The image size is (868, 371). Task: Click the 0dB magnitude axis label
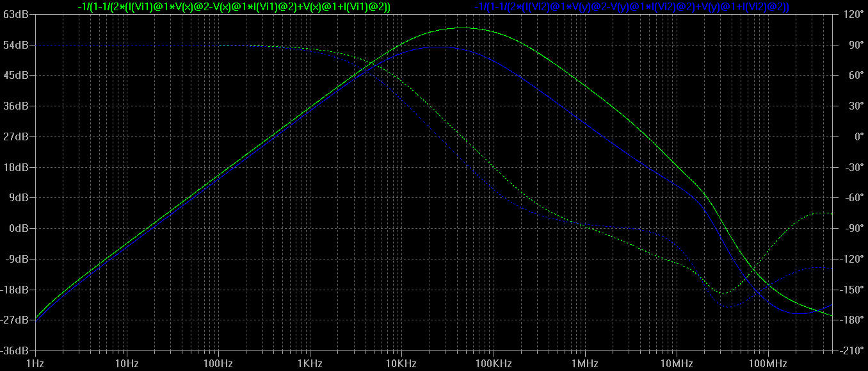tap(20, 228)
